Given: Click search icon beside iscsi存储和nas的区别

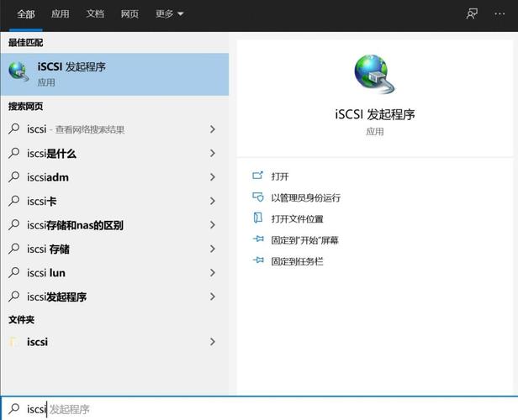Looking at the screenshot, I should click(x=13, y=224).
